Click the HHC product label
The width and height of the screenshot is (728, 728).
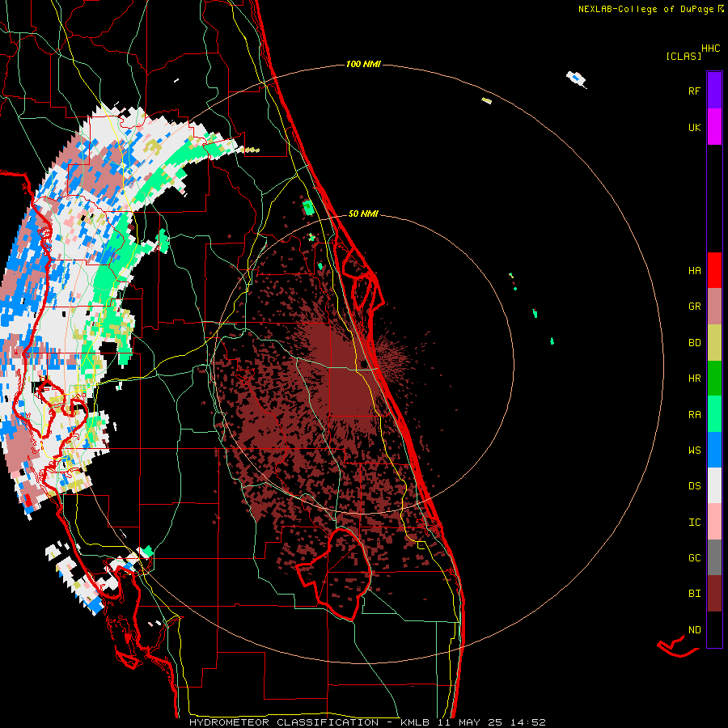[x=710, y=49]
